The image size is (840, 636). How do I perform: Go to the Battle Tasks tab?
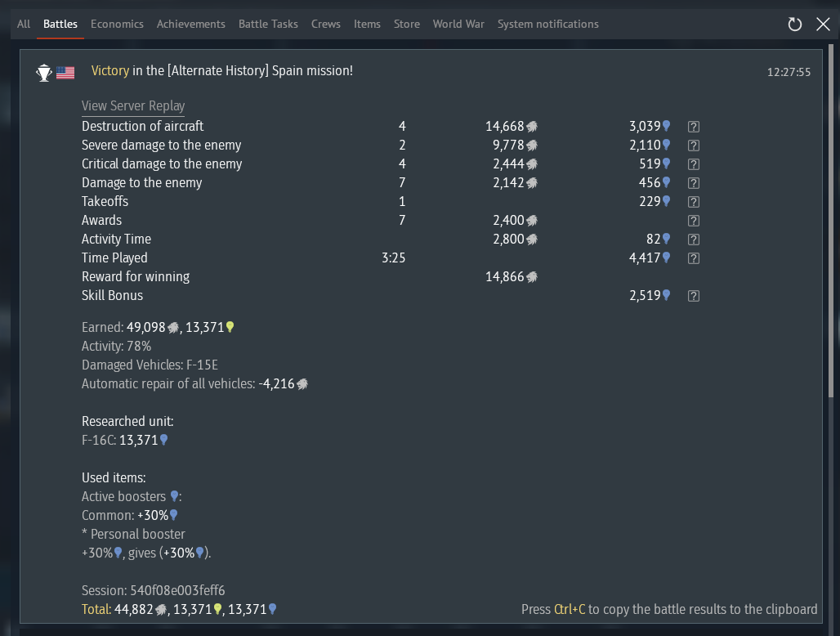tap(268, 24)
